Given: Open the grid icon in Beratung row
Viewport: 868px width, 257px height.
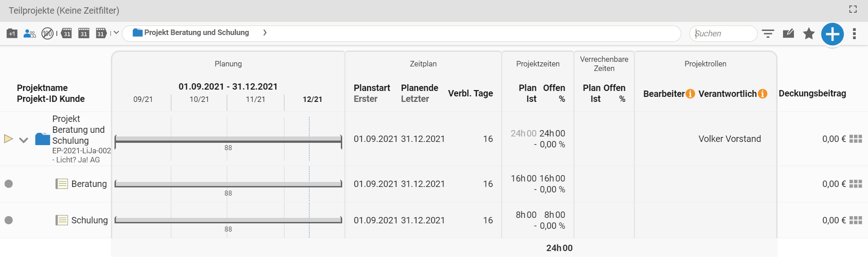Looking at the screenshot, I should pyautogui.click(x=856, y=184).
